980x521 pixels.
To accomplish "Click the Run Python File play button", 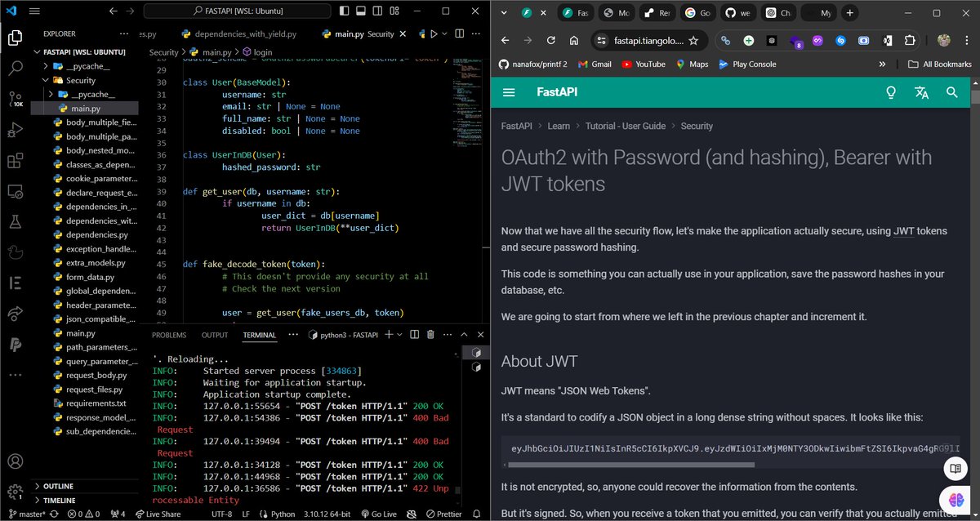I will coord(434,34).
